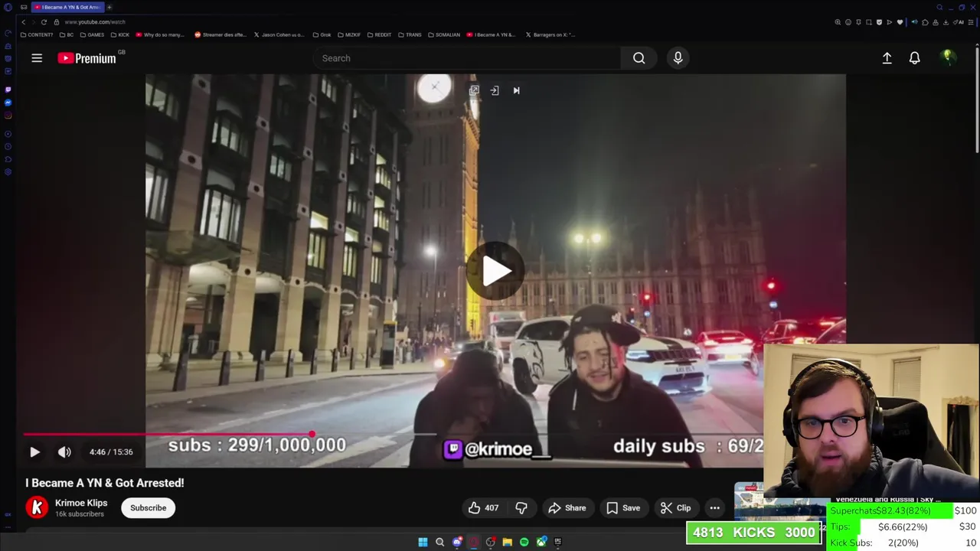
Task: Open the TRANS bookmarks folder
Action: tap(410, 34)
